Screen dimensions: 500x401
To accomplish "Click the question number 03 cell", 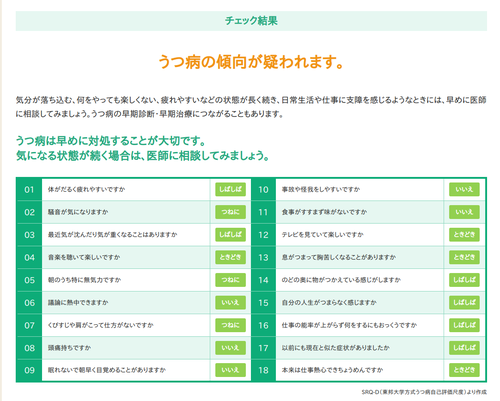I will [x=29, y=235].
